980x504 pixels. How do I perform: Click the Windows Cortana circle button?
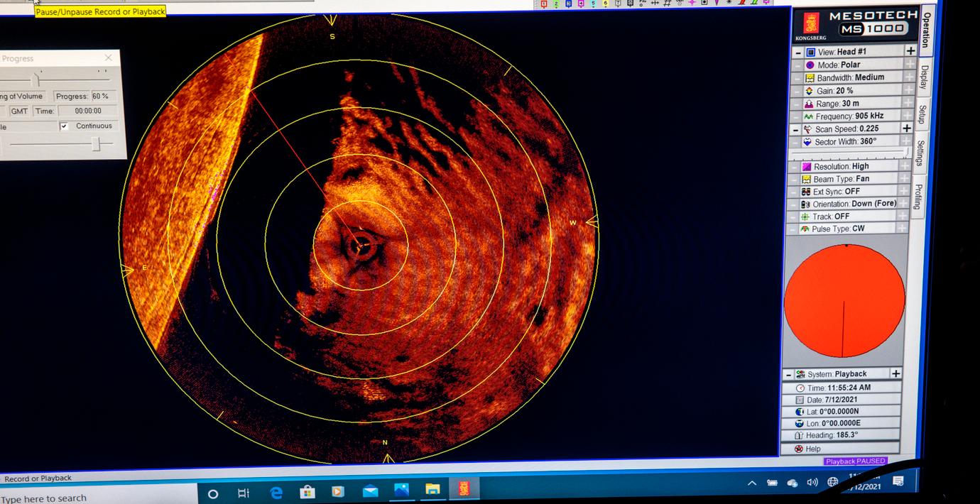click(212, 494)
